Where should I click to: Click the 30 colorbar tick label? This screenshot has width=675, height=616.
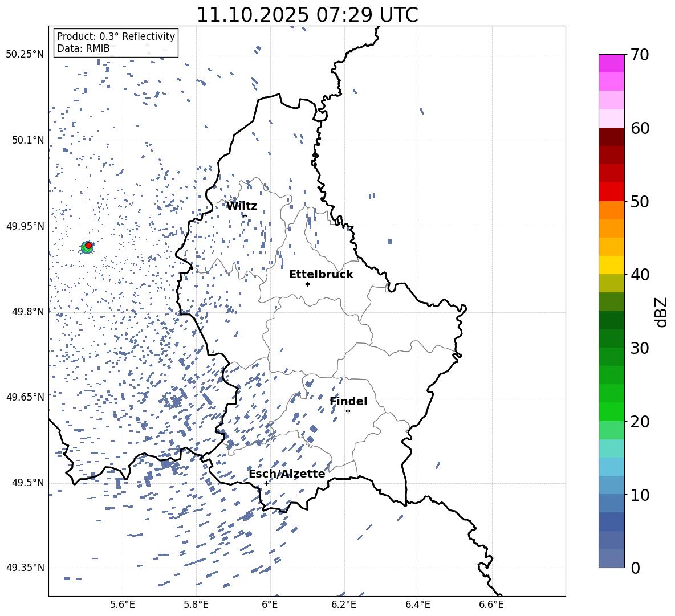(x=640, y=348)
